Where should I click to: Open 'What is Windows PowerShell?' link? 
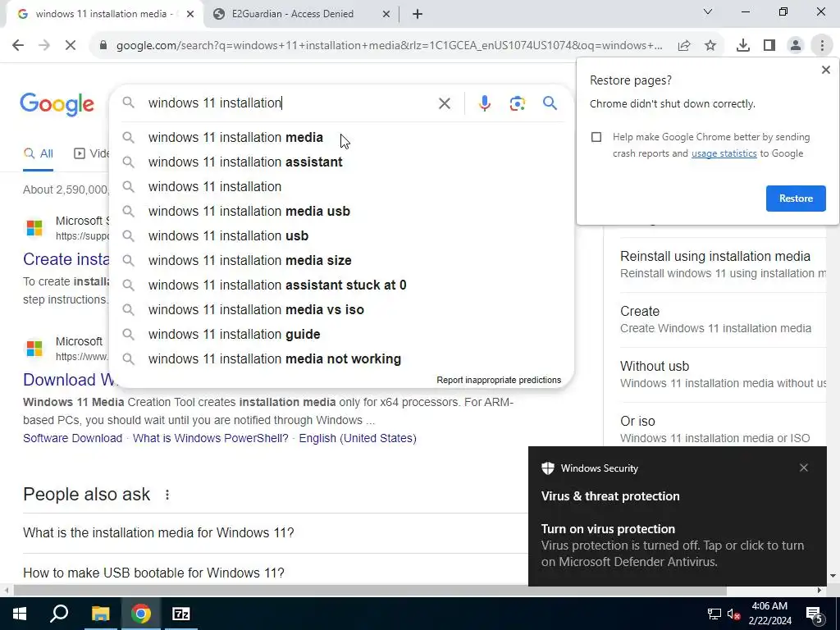point(211,438)
